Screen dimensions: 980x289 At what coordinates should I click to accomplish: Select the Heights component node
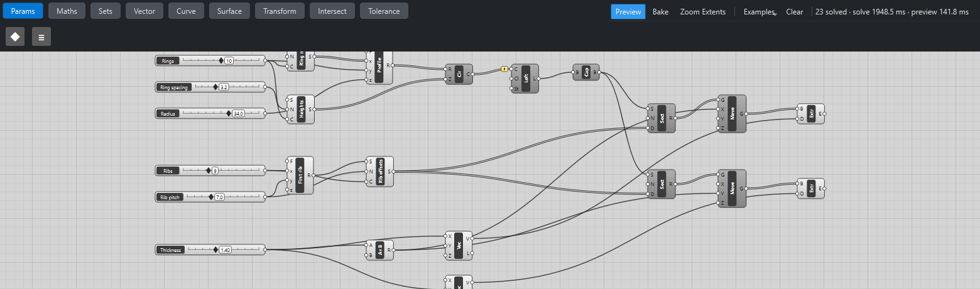coord(301,109)
